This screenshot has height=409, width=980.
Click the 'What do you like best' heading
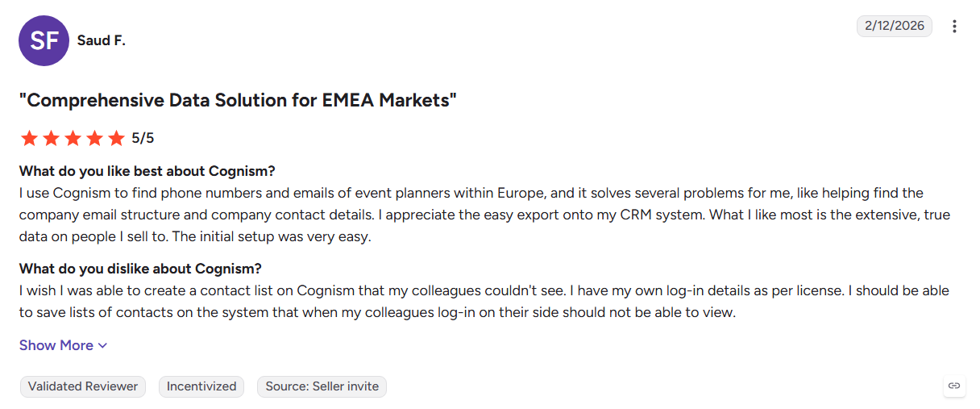(147, 171)
